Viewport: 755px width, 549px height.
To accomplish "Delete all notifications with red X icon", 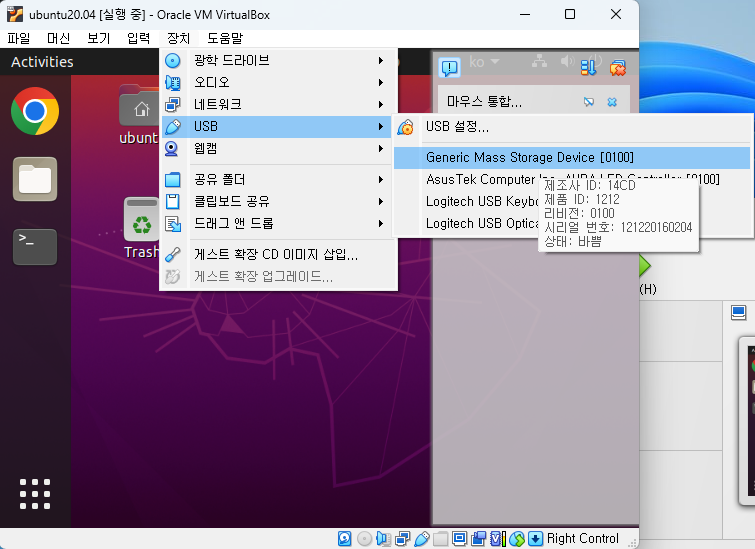I will pyautogui.click(x=617, y=68).
